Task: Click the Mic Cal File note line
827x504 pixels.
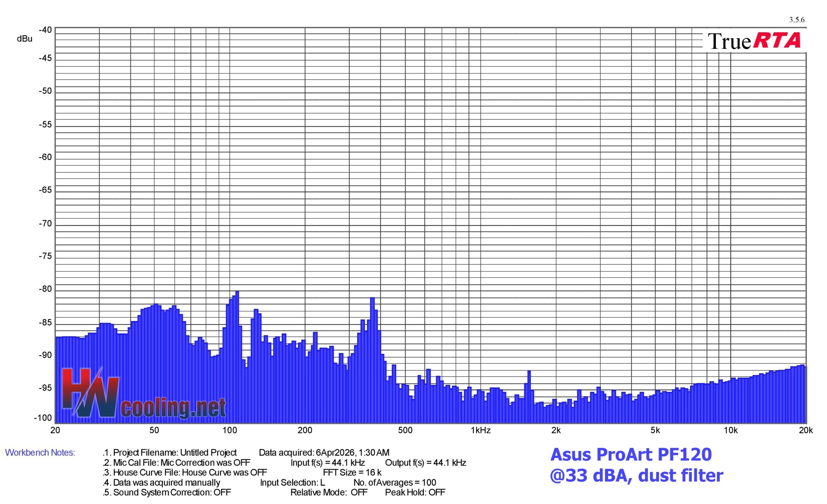Action: click(176, 463)
